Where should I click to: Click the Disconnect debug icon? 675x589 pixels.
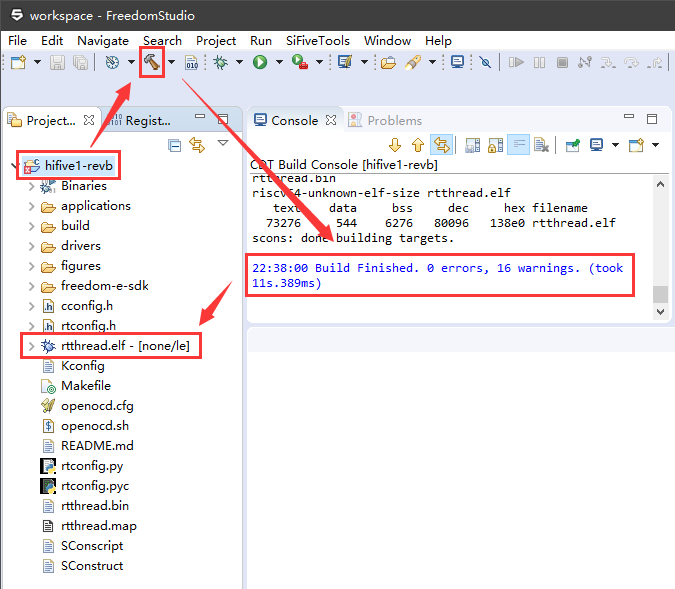[x=585, y=63]
